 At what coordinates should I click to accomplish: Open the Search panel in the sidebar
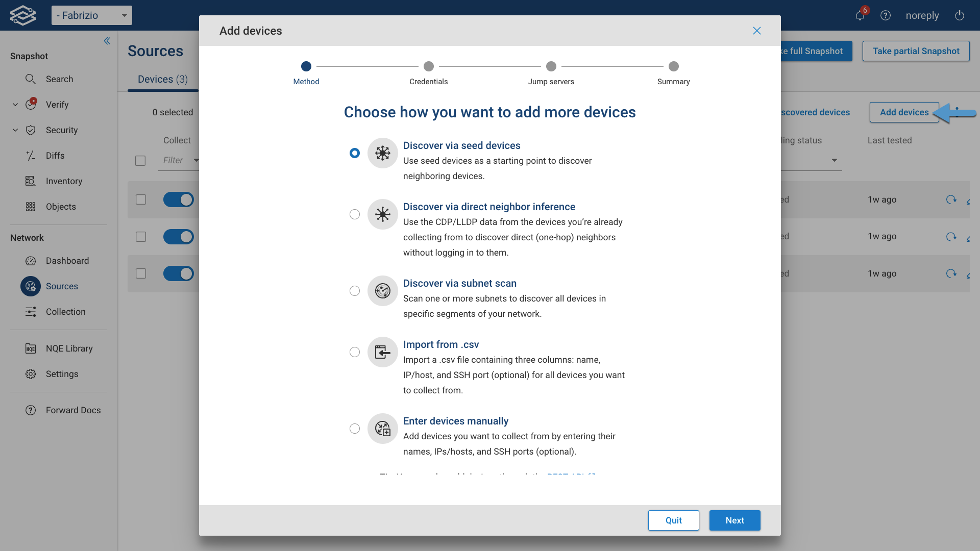[x=60, y=79]
